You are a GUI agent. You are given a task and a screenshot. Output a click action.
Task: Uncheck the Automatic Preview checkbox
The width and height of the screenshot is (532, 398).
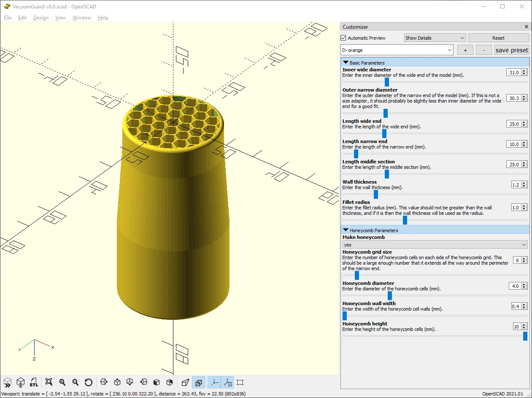[x=343, y=38]
